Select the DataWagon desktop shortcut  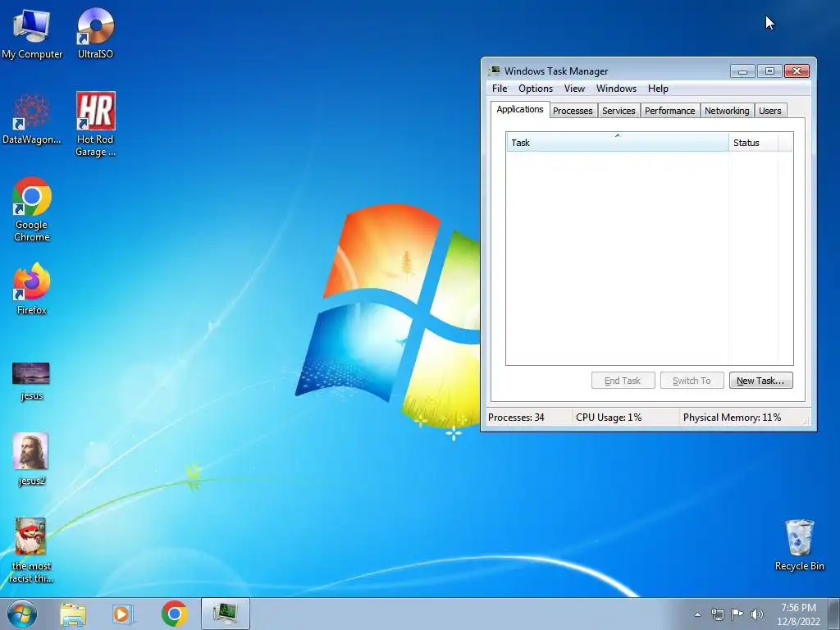(32, 119)
